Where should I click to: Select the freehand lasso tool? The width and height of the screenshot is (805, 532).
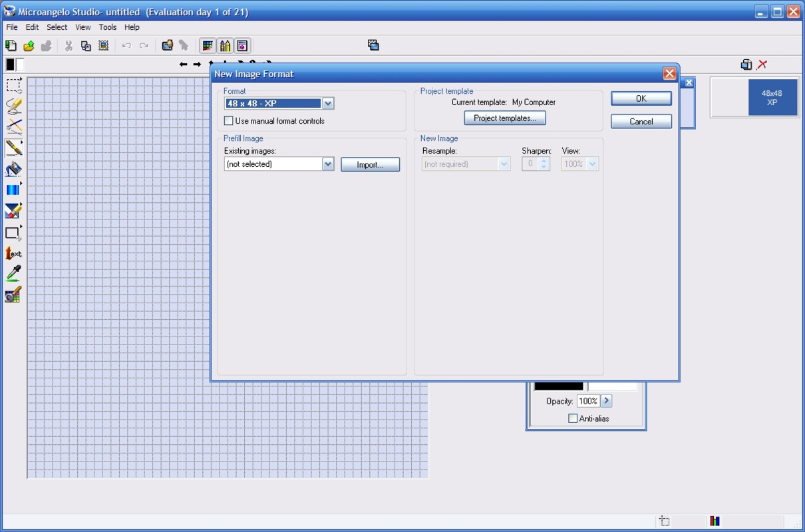click(12, 106)
